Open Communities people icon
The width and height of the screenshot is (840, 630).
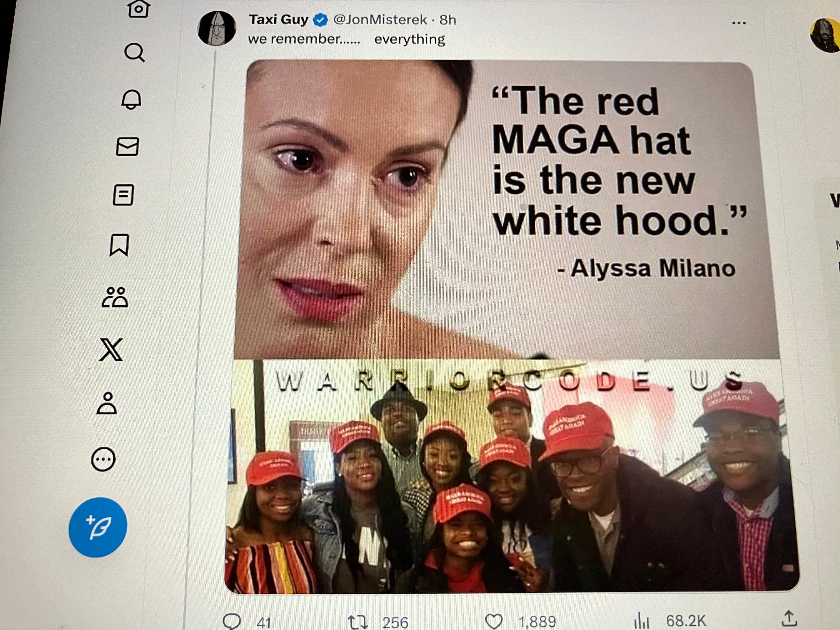[115, 297]
